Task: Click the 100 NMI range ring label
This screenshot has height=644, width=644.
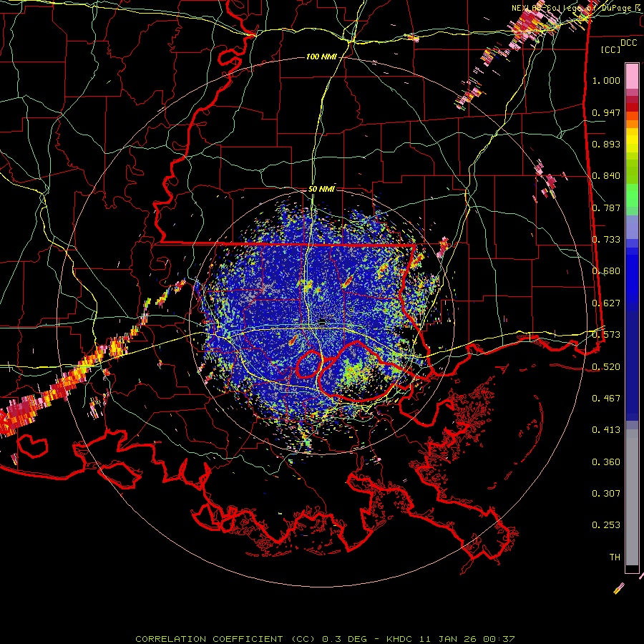Action: (321, 57)
